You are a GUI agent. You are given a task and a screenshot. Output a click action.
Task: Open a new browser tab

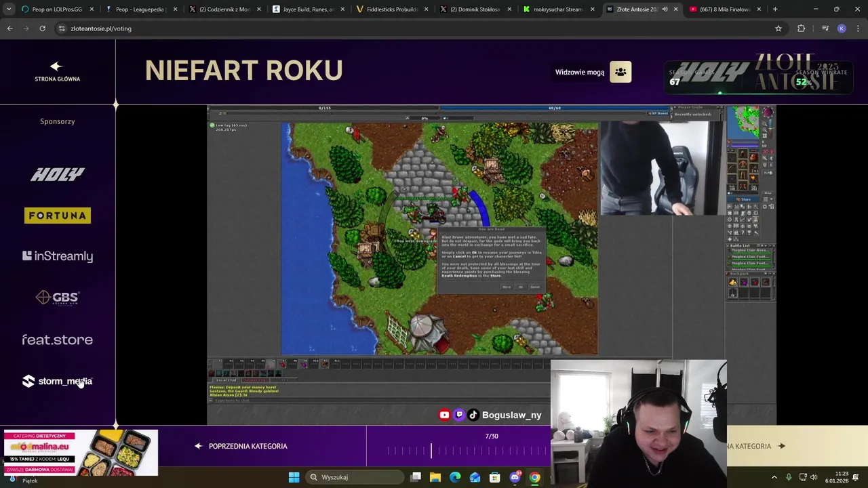click(775, 9)
